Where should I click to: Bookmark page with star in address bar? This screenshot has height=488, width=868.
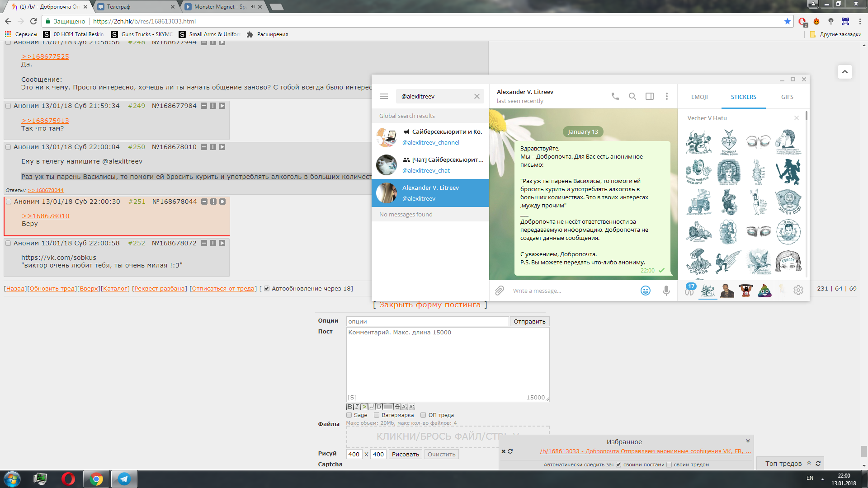788,21
